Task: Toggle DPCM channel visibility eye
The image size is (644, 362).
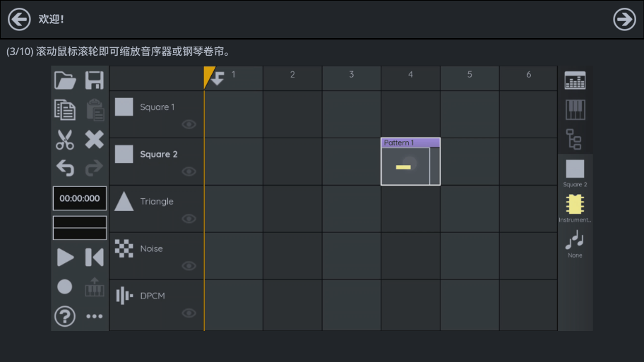Action: pos(189,313)
